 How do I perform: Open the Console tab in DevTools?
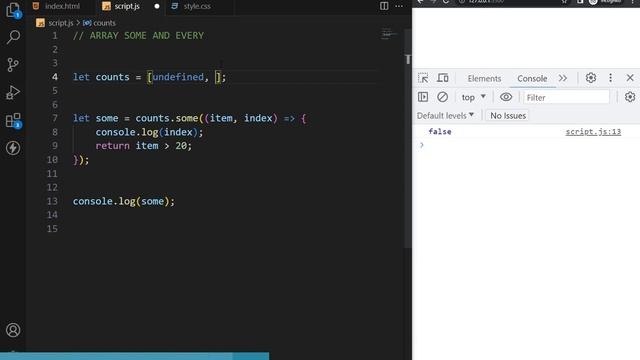532,78
